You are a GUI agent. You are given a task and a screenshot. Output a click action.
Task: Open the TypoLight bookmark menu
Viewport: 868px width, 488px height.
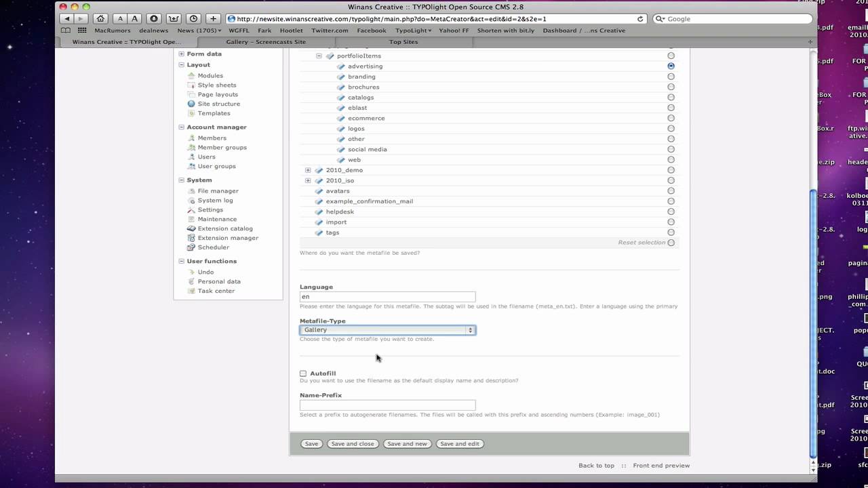point(413,30)
